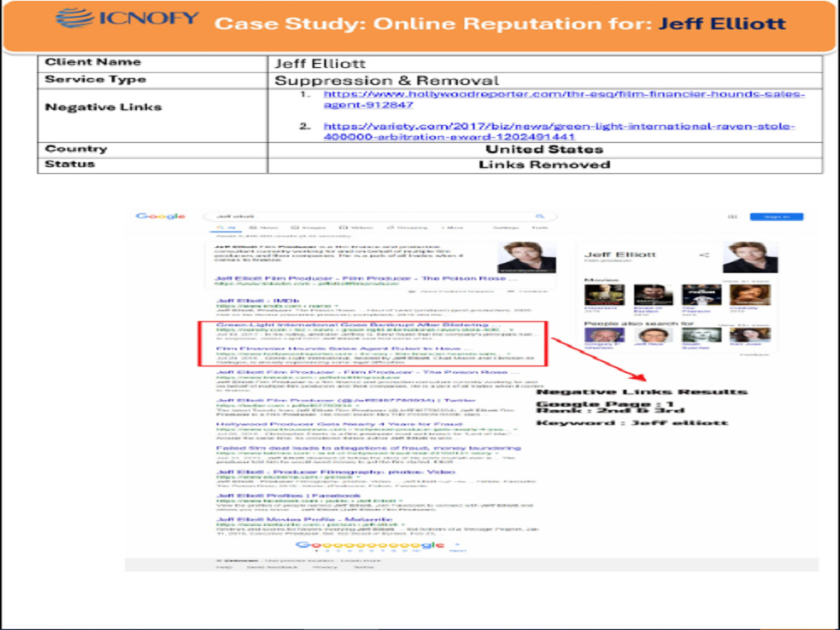840x630 pixels.
Task: Click the share icon beside Jeff Elliott panel
Action: point(705,255)
